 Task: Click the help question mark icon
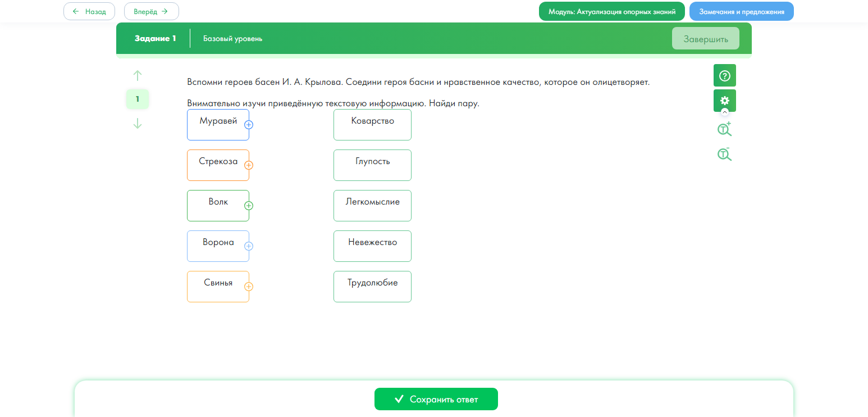click(x=724, y=75)
